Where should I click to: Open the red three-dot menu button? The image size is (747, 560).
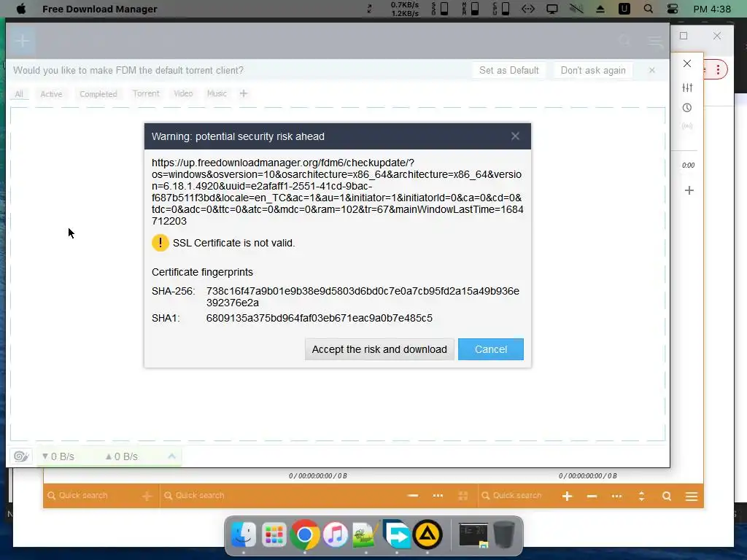pyautogui.click(x=718, y=70)
